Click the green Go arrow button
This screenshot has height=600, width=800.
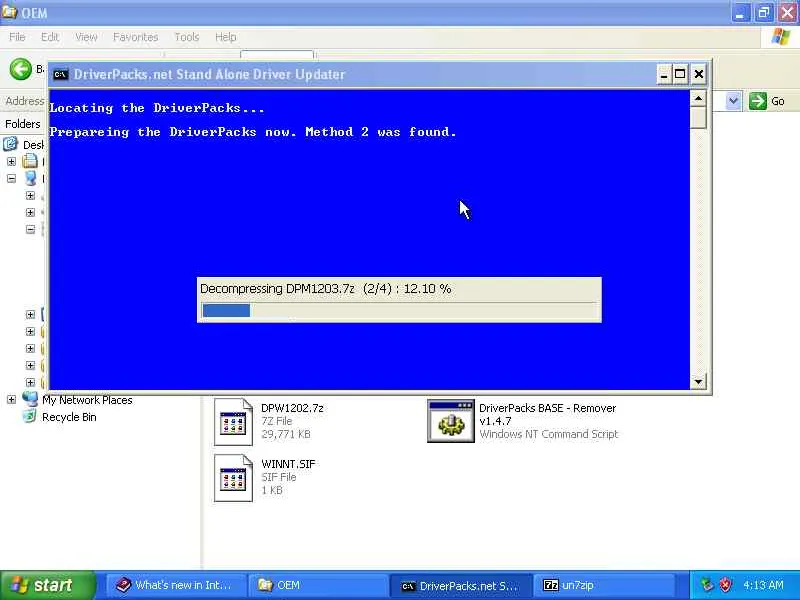758,101
